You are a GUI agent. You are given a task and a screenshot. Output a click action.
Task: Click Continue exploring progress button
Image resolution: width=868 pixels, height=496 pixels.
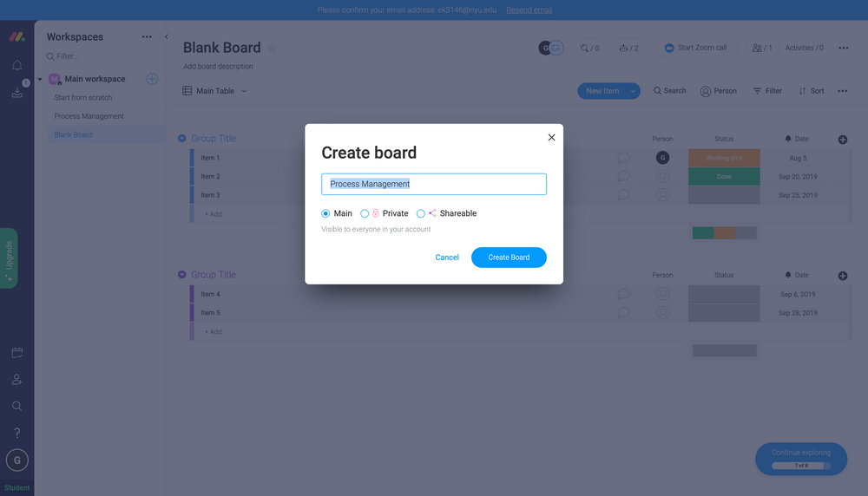coord(801,459)
